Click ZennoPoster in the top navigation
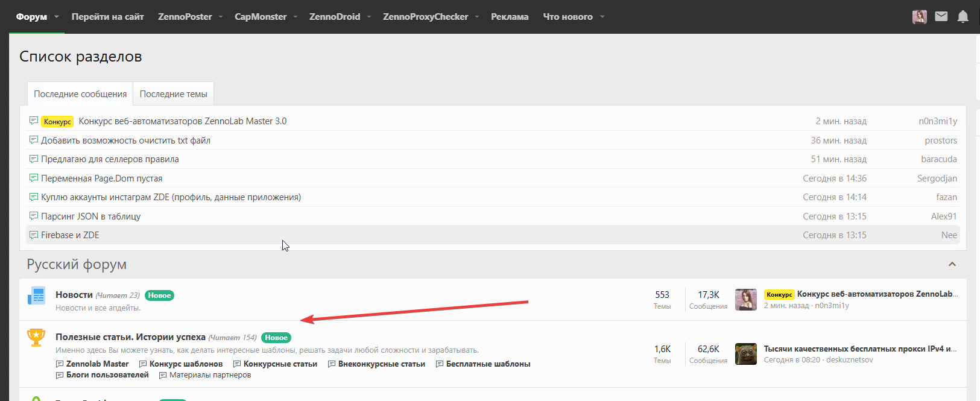The width and height of the screenshot is (980, 401). [185, 17]
